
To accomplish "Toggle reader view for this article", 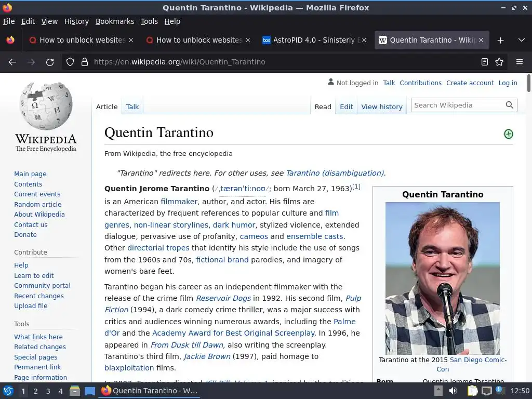I will click(x=485, y=62).
